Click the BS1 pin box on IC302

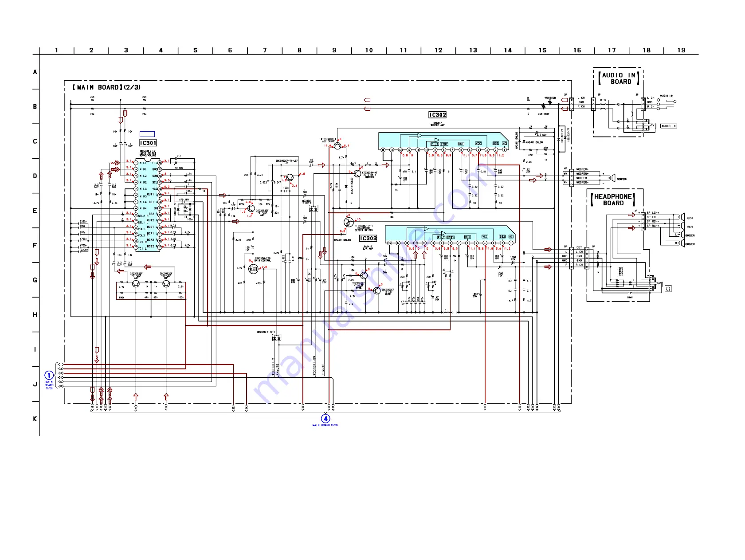461,144
